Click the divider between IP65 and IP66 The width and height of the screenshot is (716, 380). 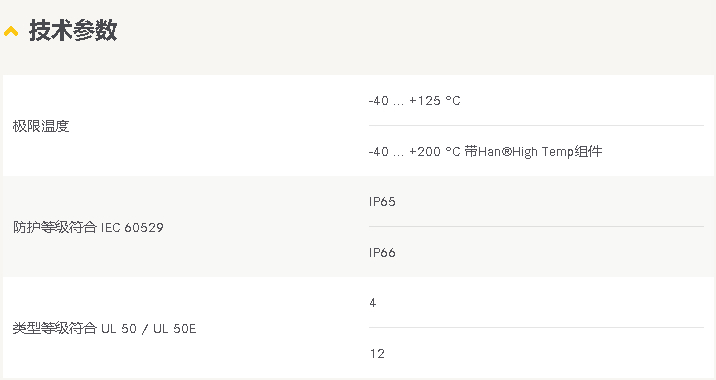pos(536,227)
